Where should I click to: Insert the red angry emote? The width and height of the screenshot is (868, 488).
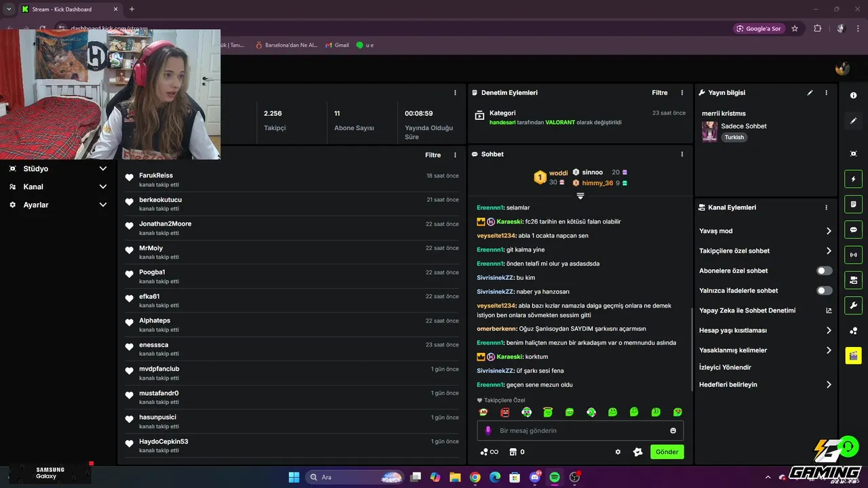pos(505,412)
